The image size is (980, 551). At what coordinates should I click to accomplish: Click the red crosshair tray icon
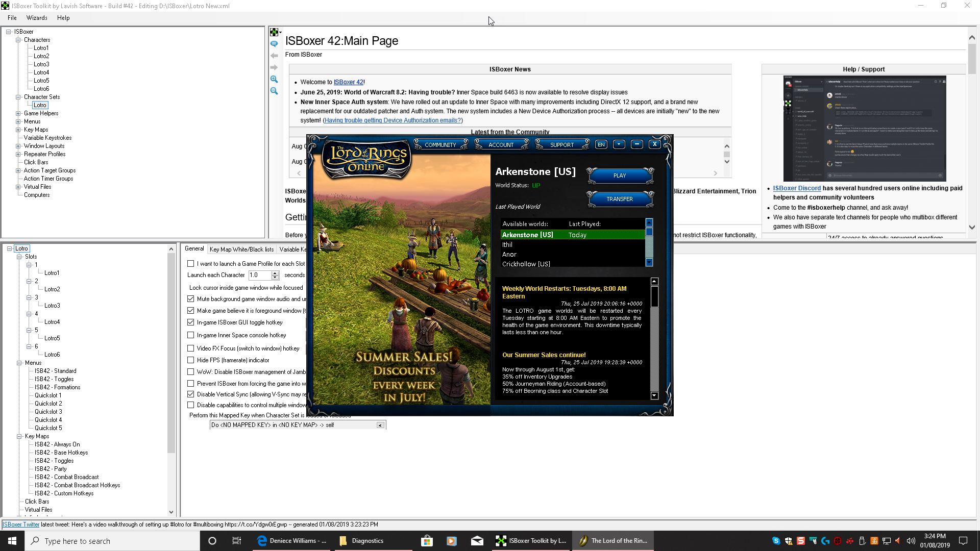[838, 541]
